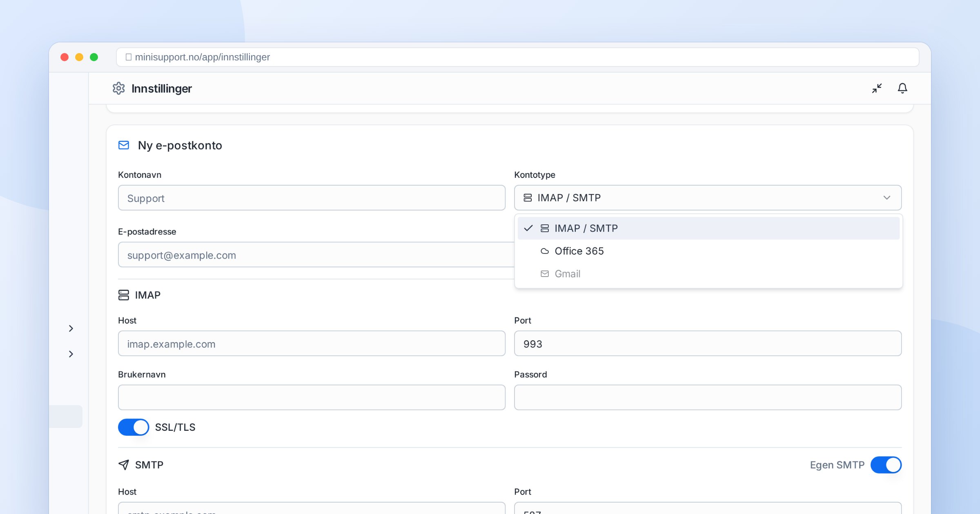Expand the lower sidebar chevron

[x=71, y=354]
